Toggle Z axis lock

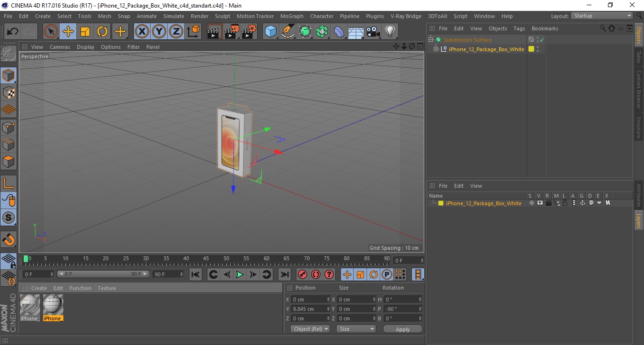pyautogui.click(x=176, y=32)
